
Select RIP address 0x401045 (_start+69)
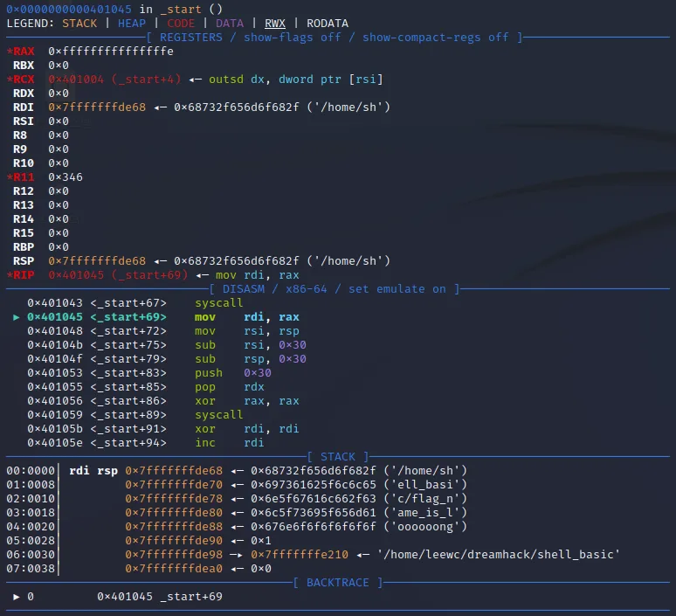point(118,274)
